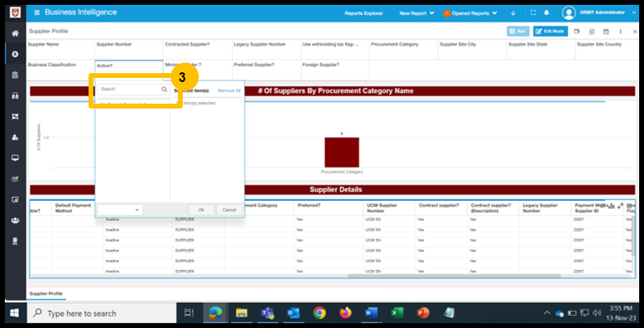Click Ok in the filter popup

tap(201, 210)
